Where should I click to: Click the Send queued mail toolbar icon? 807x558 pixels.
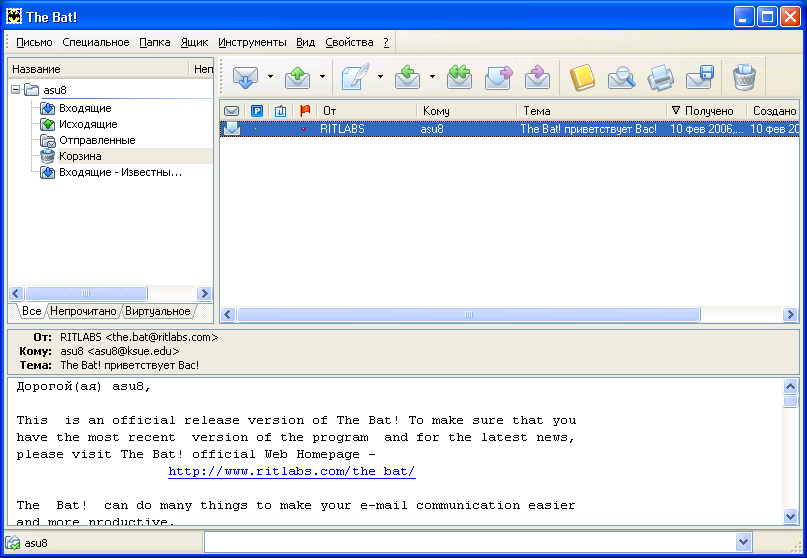(297, 77)
